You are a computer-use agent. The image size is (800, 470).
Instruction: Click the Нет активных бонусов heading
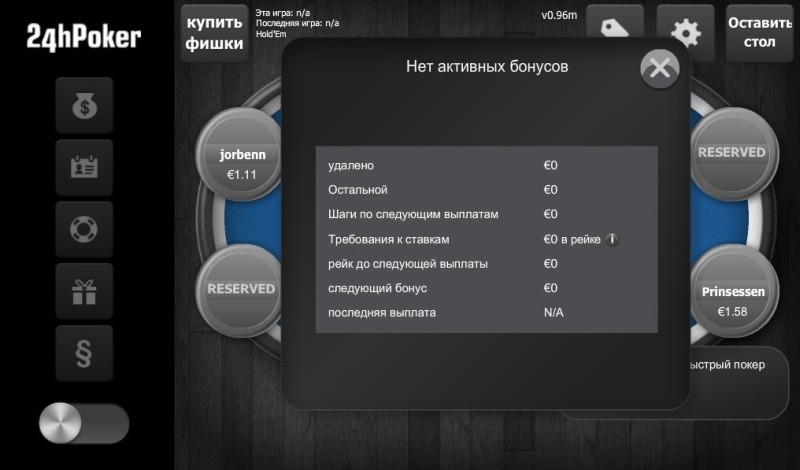click(487, 66)
